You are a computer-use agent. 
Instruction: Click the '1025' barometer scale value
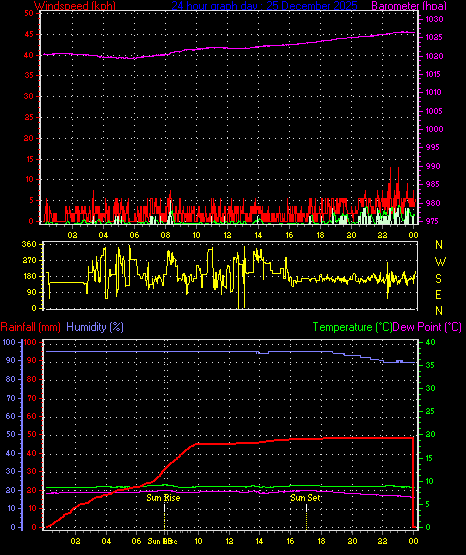click(x=434, y=37)
